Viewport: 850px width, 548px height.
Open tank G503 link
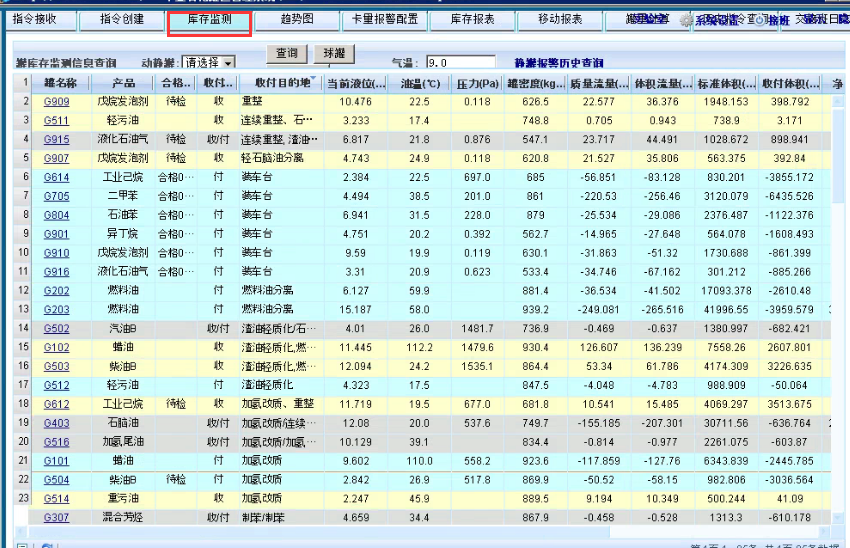click(56, 367)
